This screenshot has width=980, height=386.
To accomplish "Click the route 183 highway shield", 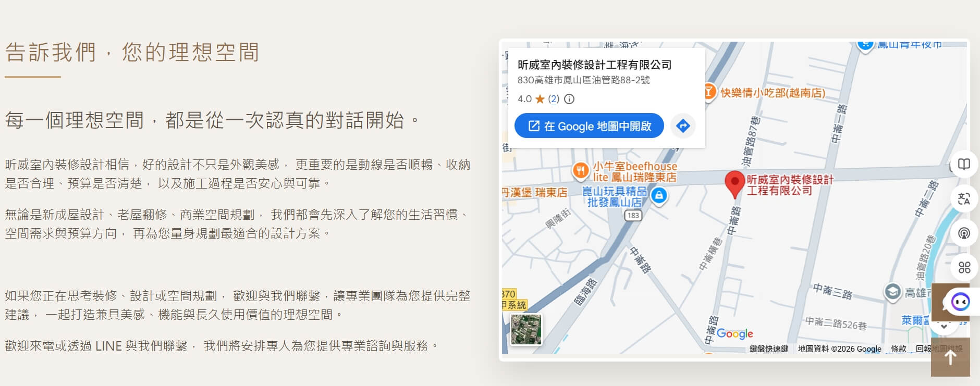I will (x=633, y=215).
